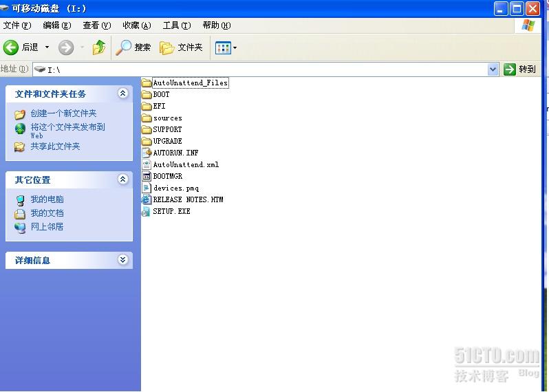The height and width of the screenshot is (392, 549).
Task: Select the BOOTMGR file icon
Action: pyautogui.click(x=147, y=176)
